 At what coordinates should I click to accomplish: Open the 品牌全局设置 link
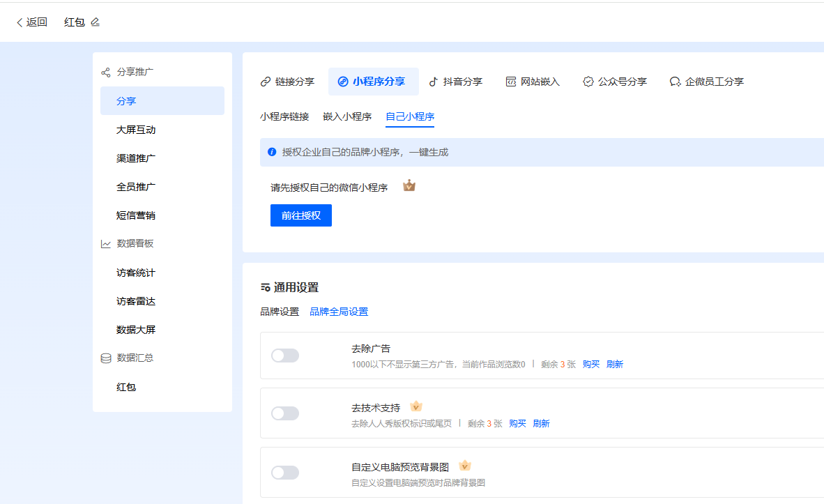point(339,312)
